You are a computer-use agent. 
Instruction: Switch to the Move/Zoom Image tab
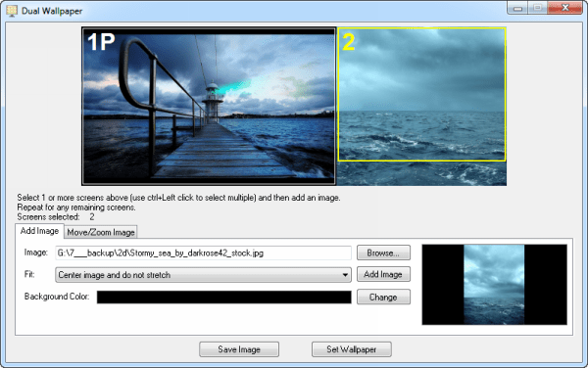[x=101, y=232]
